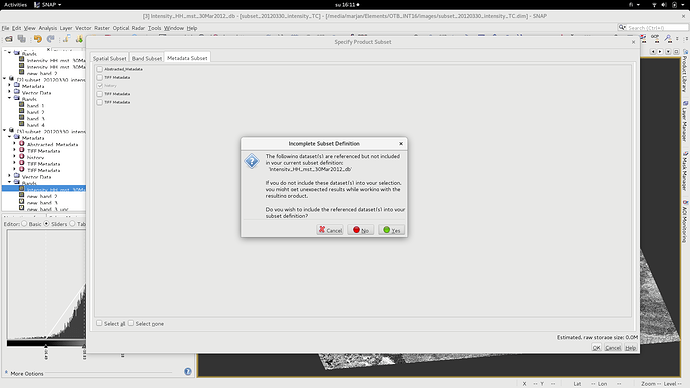Click the blue help icon in Colour Manipulation panel
The image size is (690, 388).
(x=188, y=372)
